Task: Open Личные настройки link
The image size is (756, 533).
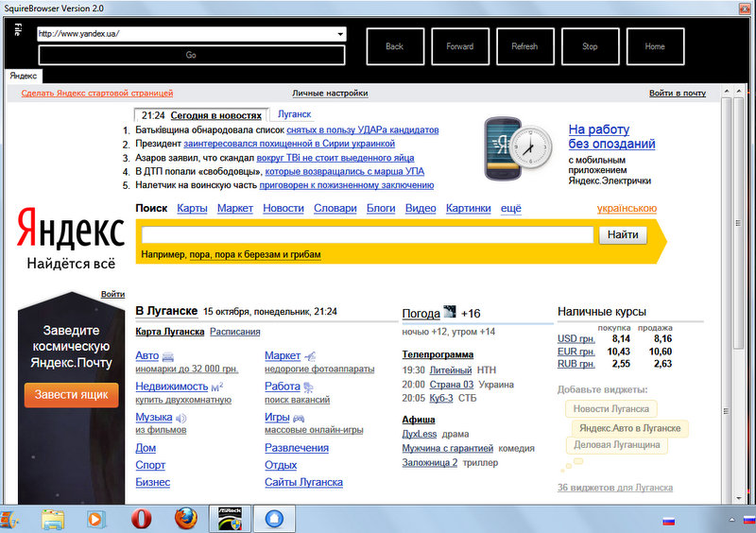Action: pyautogui.click(x=330, y=94)
